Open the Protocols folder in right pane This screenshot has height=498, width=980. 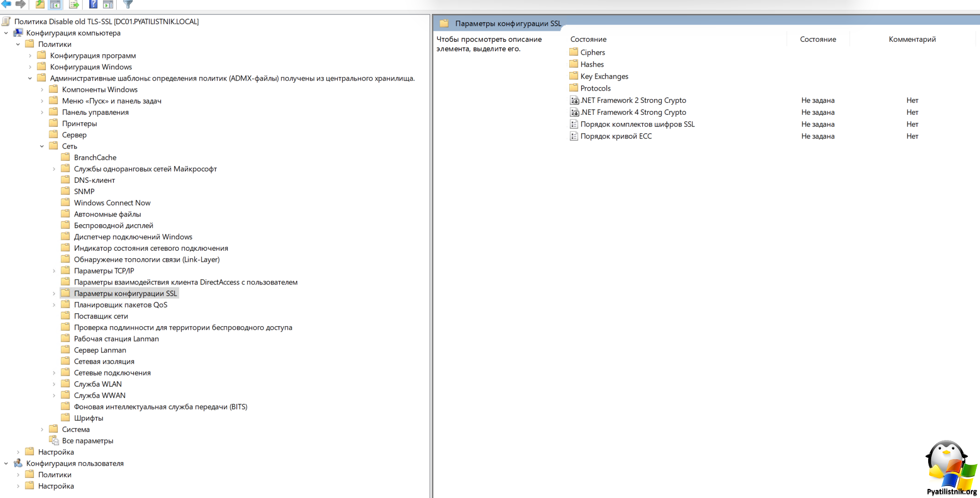tap(595, 88)
